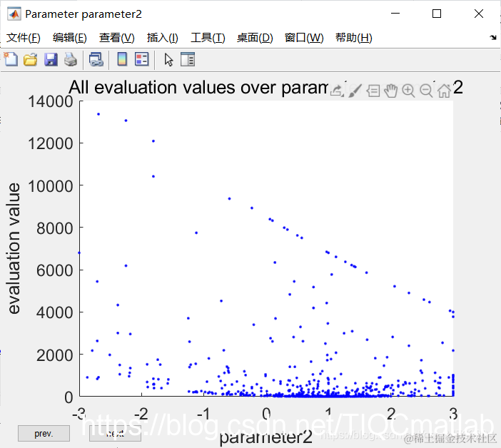The height and width of the screenshot is (448, 501).
Task: Click the prev. button
Action: click(44, 433)
